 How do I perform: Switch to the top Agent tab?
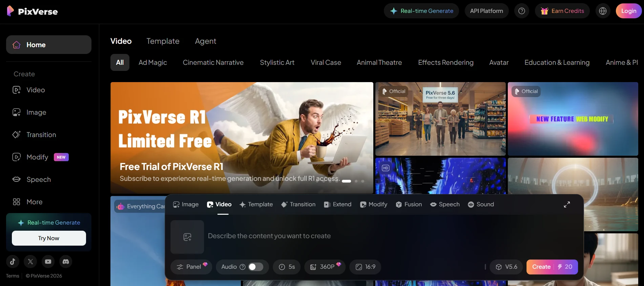tap(206, 41)
